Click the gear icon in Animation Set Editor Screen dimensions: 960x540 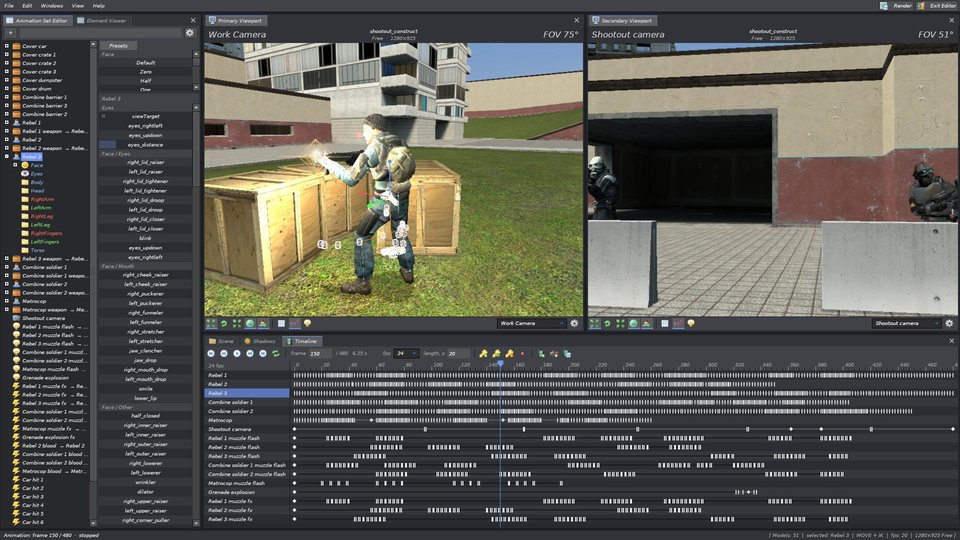tap(190, 32)
